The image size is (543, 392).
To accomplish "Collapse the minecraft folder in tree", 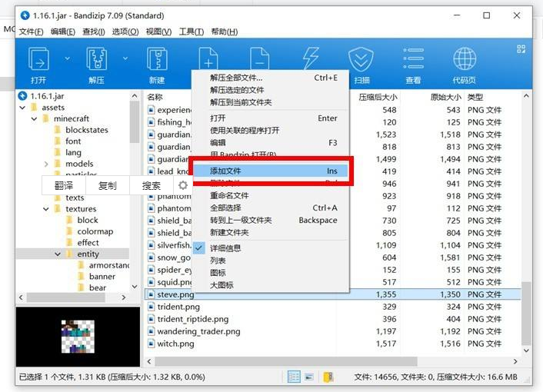I will (35, 118).
